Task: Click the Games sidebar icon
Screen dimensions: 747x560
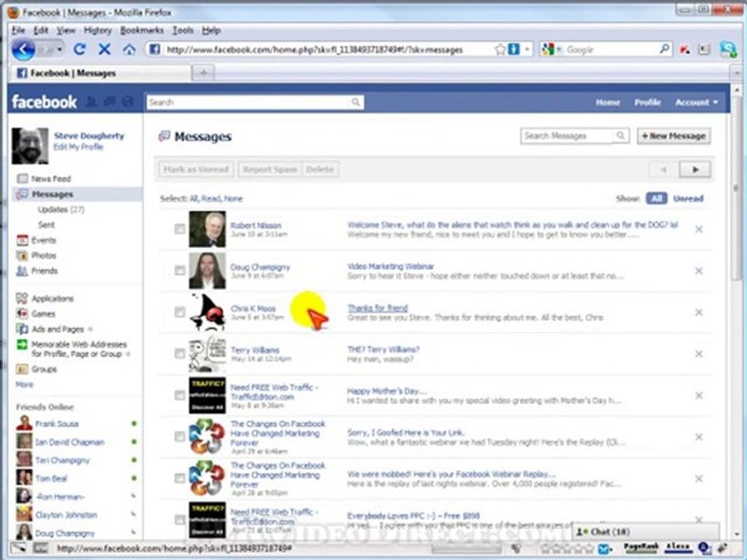Action: pos(22,313)
